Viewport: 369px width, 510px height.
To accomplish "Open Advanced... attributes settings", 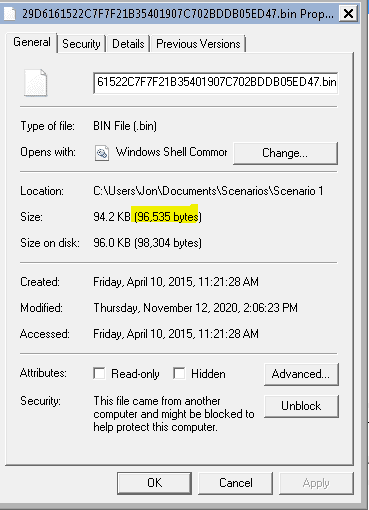I will pos(301,374).
